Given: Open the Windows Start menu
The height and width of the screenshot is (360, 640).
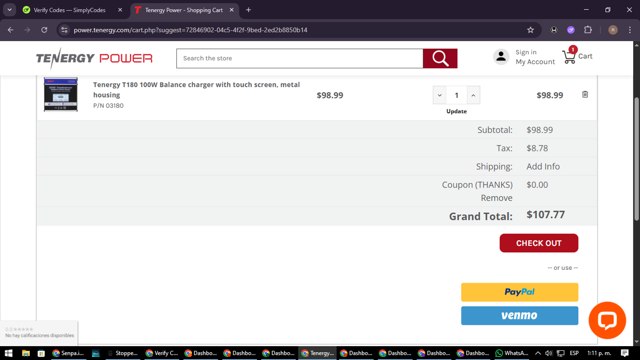Looking at the screenshot, I should pyautogui.click(x=8, y=353).
